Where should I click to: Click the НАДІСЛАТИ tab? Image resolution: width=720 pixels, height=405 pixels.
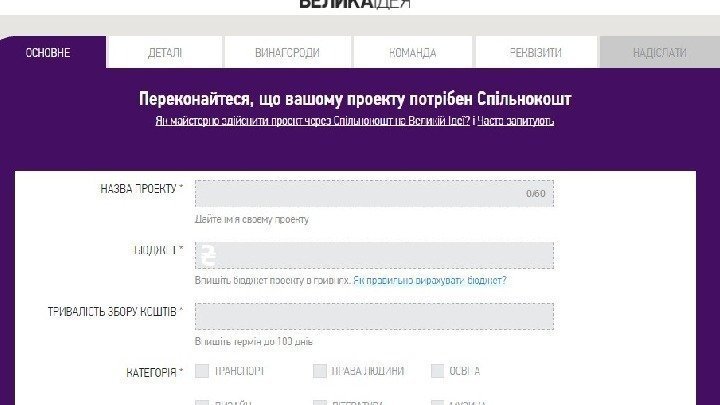tap(659, 52)
